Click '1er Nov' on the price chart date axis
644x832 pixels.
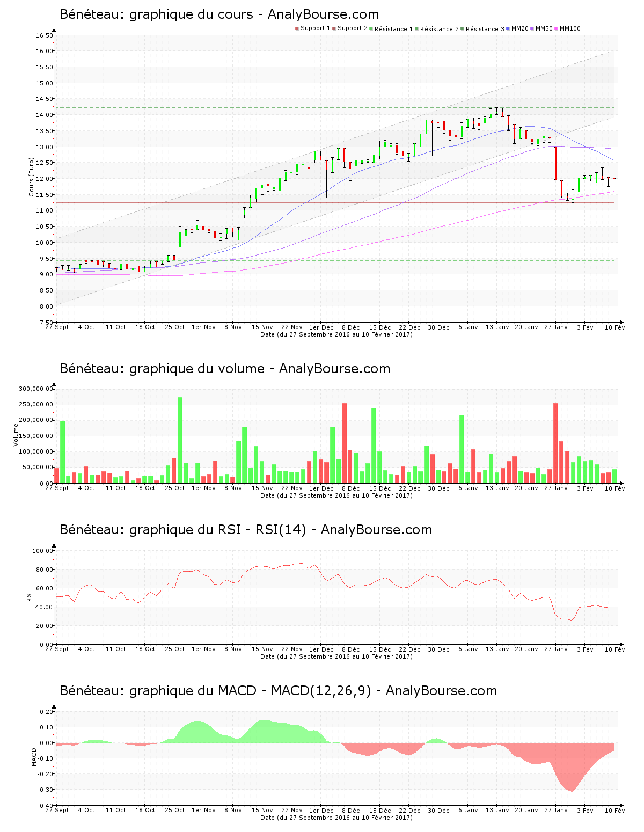pyautogui.click(x=203, y=327)
